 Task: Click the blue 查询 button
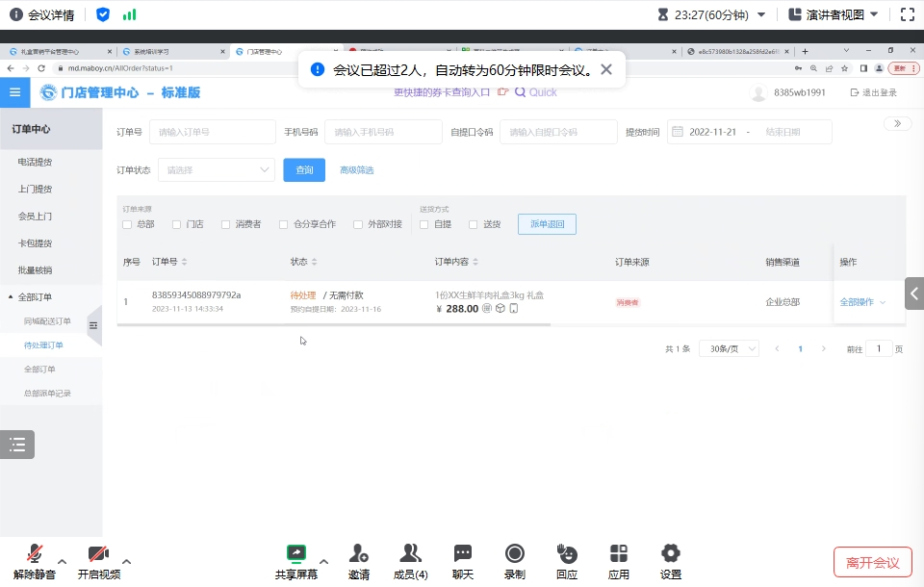point(304,170)
